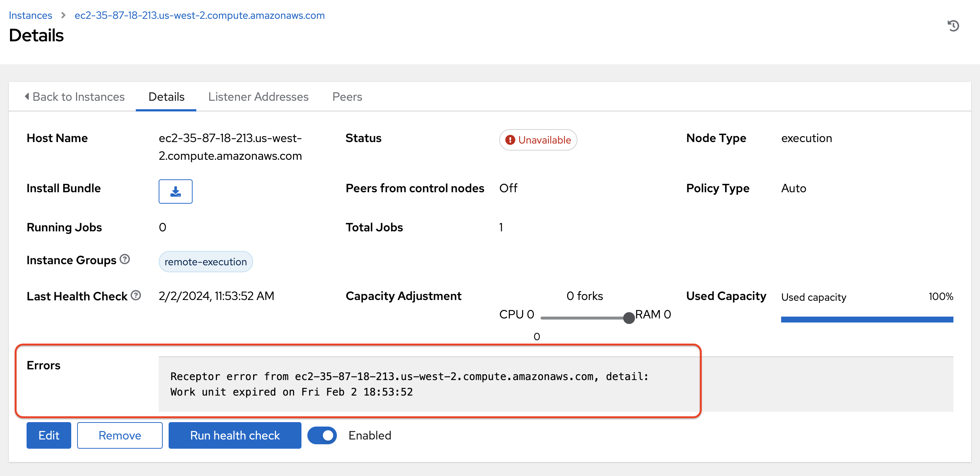Run health check on instance
Screen dimensions: 980x476
pyautogui.click(x=235, y=435)
